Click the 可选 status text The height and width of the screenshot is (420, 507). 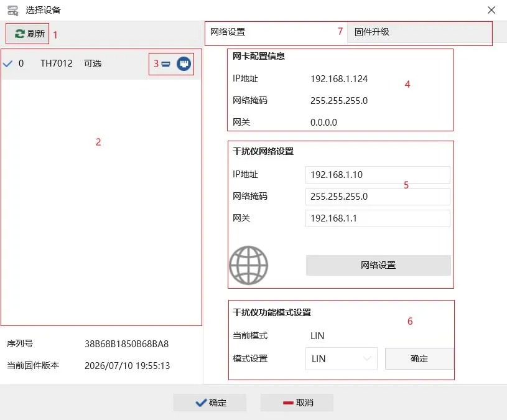[x=93, y=63]
